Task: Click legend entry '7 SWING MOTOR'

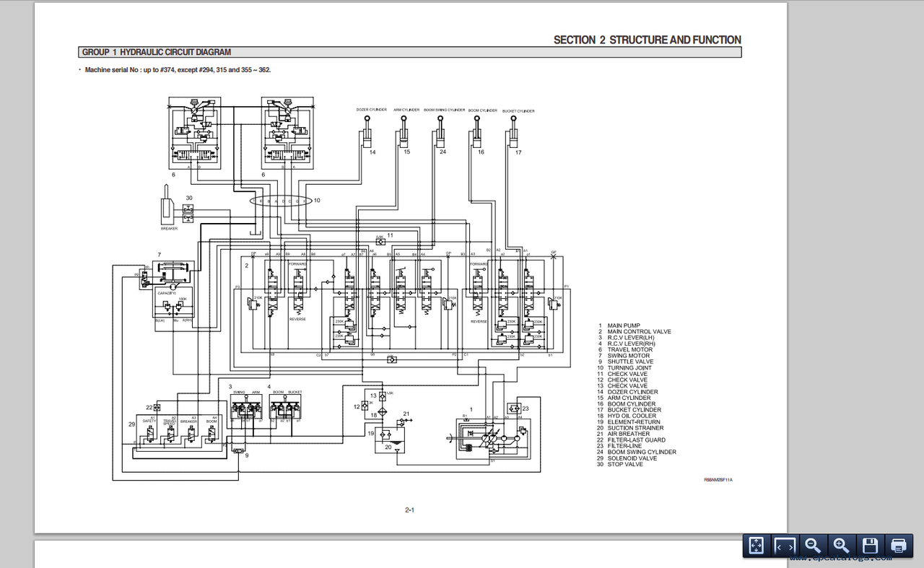Action: [x=624, y=356]
